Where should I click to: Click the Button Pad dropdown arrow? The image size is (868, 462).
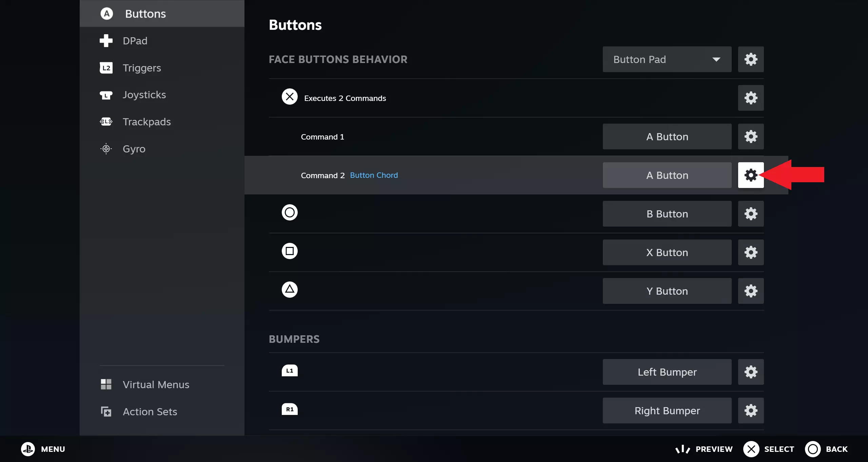[x=716, y=59]
